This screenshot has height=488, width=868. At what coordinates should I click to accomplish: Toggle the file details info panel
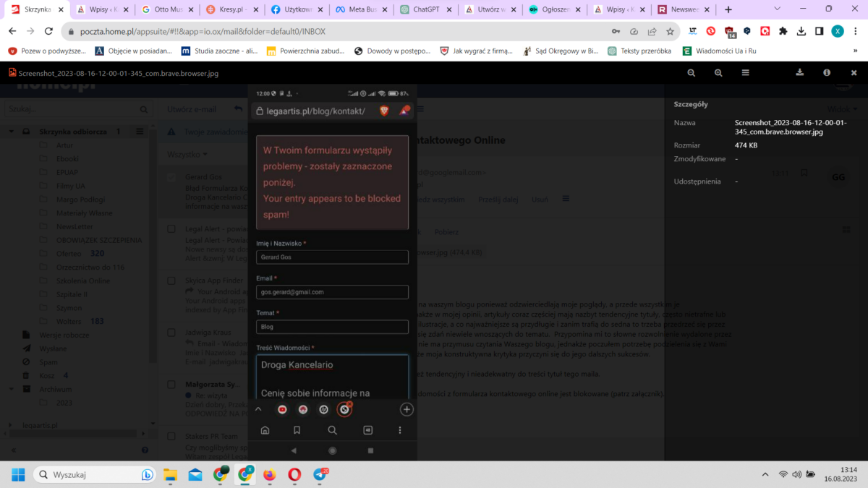[x=827, y=73]
